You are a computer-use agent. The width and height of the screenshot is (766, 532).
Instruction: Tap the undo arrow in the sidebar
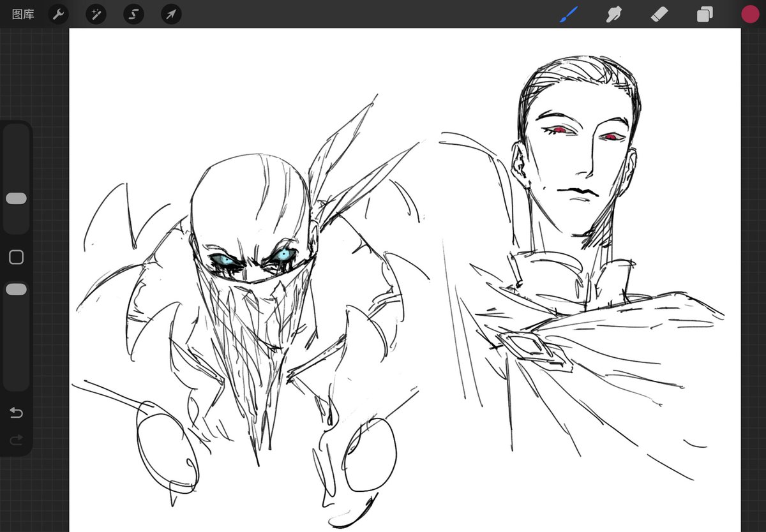(x=16, y=413)
